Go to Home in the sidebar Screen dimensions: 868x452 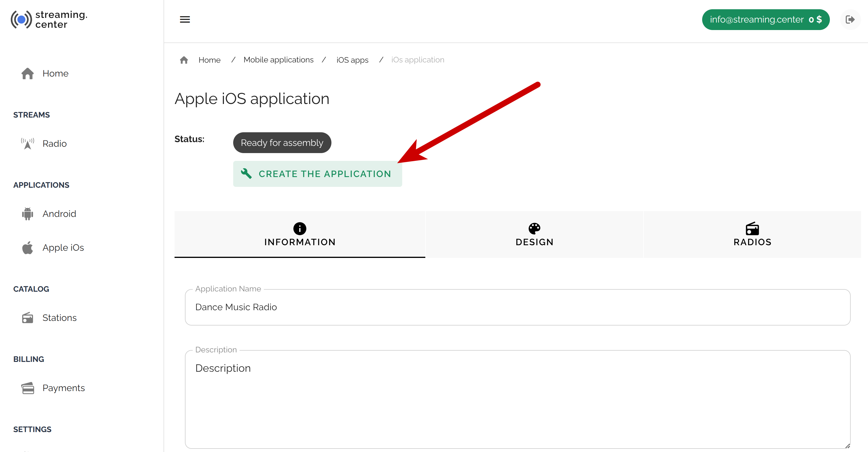[55, 73]
